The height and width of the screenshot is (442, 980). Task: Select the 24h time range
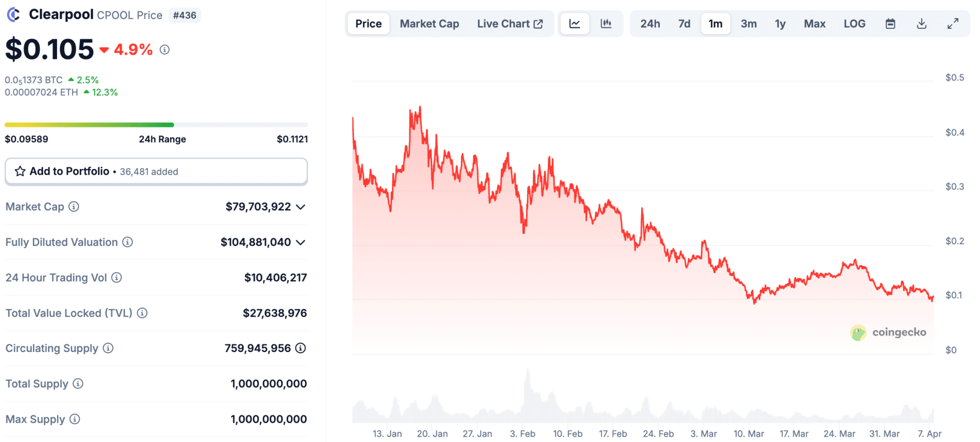coord(650,23)
